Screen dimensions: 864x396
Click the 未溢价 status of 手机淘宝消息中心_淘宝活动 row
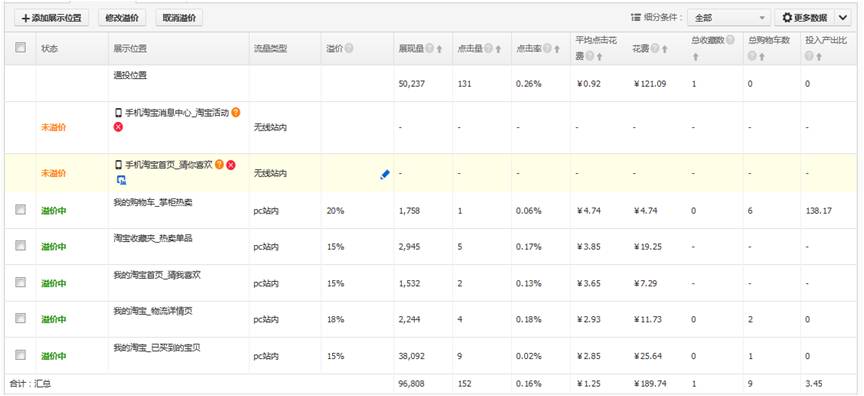53,127
